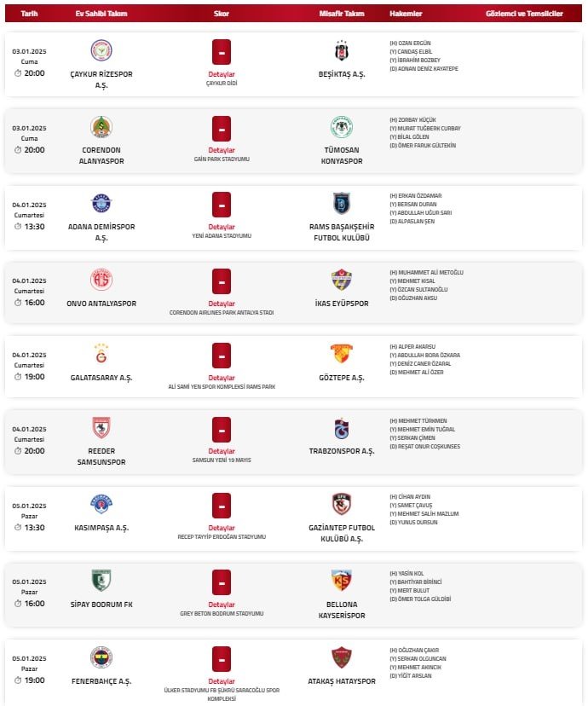Click the Fenerbahçe A.Ş. team logo
Viewport: 588px width, 706px height.
click(x=101, y=657)
